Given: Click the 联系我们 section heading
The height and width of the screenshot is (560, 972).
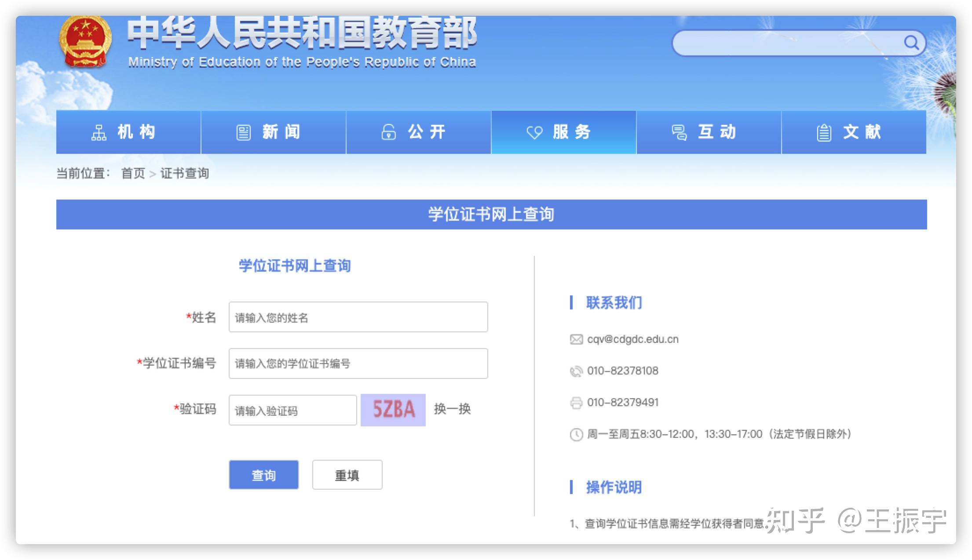Looking at the screenshot, I should click(x=614, y=303).
